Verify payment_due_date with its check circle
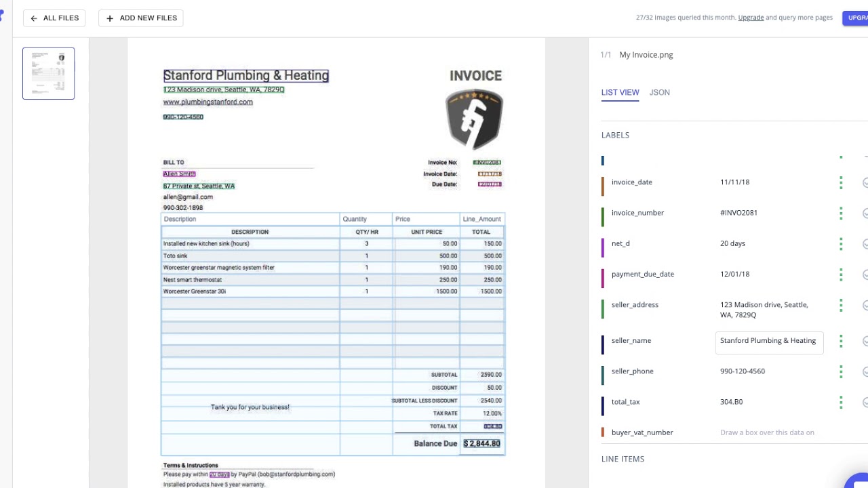868x488 pixels. pos(865,274)
